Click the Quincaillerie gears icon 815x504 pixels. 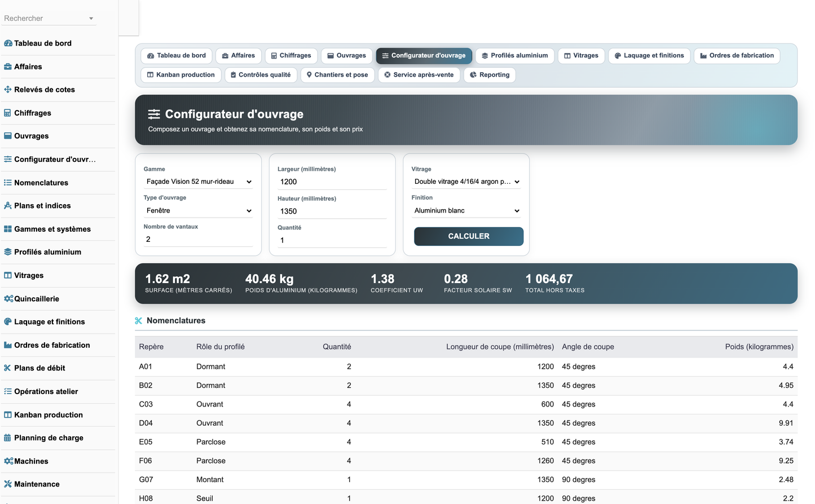coord(8,299)
